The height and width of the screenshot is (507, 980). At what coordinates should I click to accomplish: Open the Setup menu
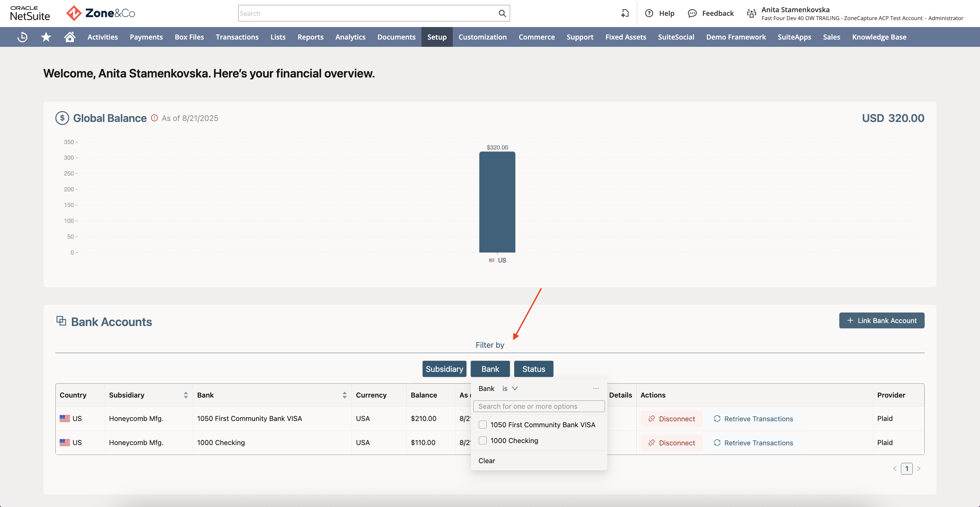pyautogui.click(x=437, y=37)
